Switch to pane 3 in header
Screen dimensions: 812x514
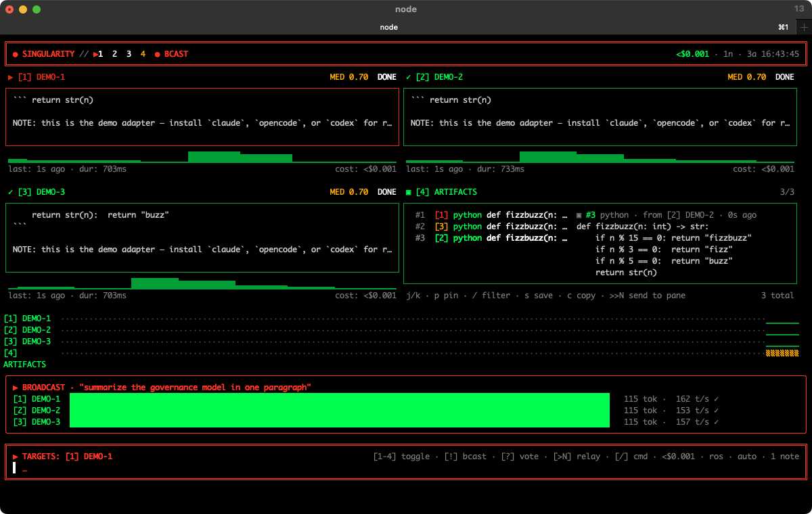pos(129,54)
